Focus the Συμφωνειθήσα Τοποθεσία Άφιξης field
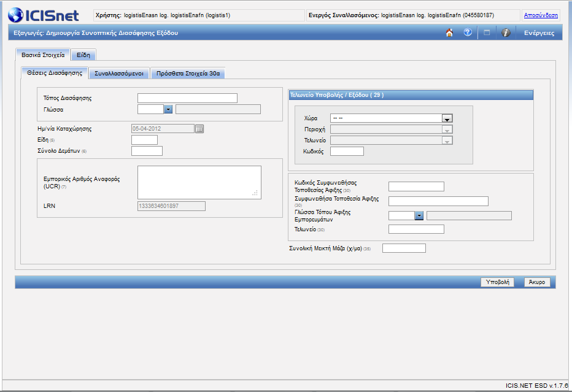The image size is (572, 392). click(x=438, y=201)
